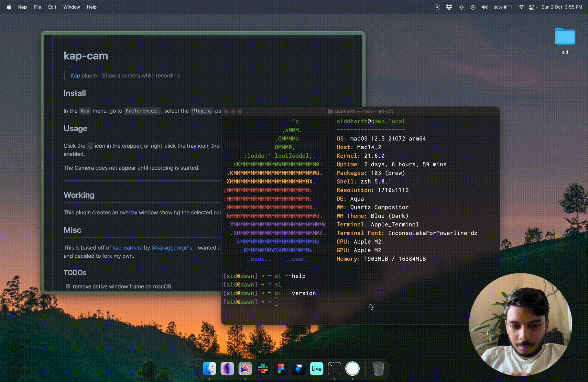The width and height of the screenshot is (588, 382).
Task: Open the Help menu
Action: coord(92,7)
